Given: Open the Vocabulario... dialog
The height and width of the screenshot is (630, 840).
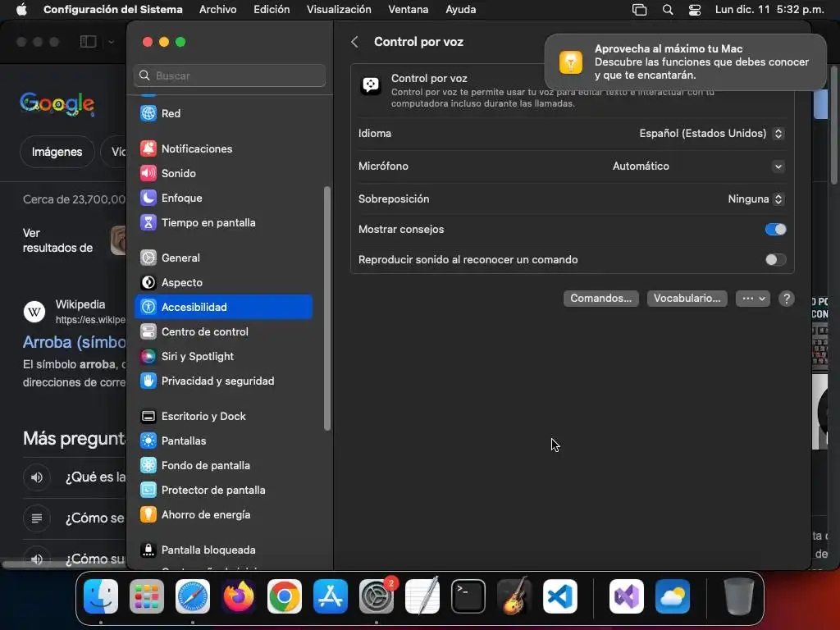Looking at the screenshot, I should coord(687,299).
